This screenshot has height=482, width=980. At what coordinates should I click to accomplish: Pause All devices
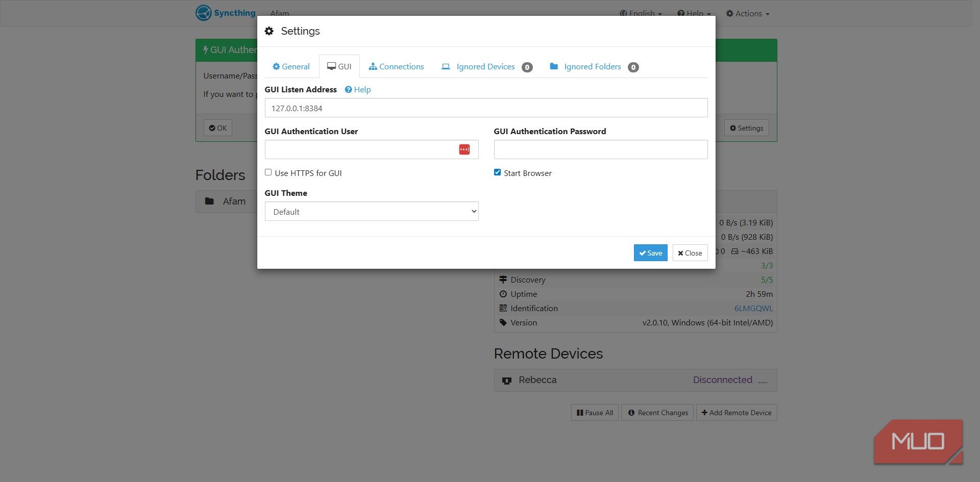pos(595,413)
